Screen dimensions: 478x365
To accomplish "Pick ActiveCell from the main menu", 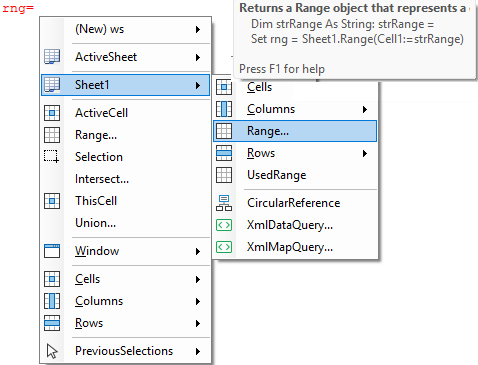I will point(125,113).
